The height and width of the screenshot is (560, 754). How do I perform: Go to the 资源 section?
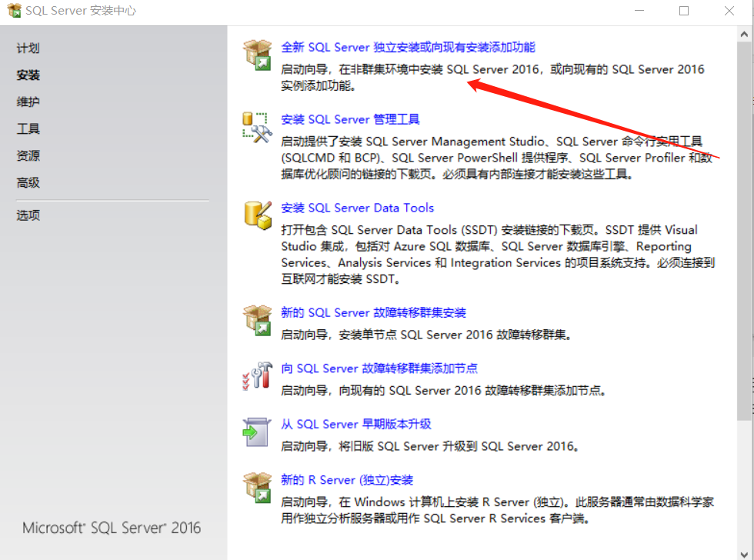[28, 155]
